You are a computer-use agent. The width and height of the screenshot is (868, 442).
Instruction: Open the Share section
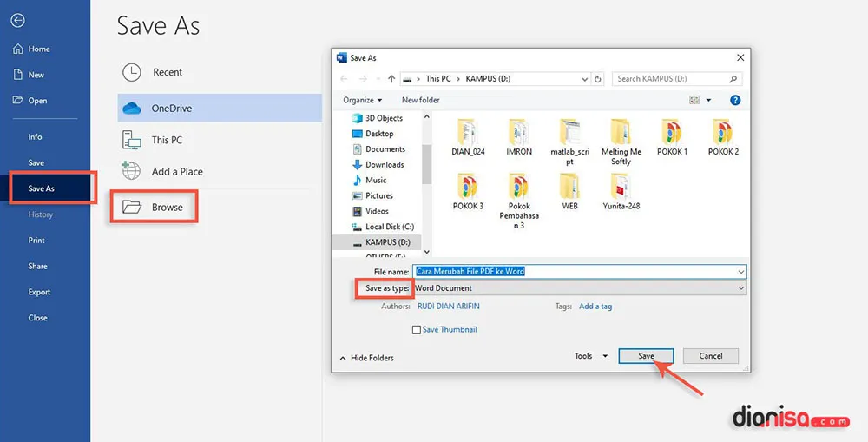pos(37,266)
